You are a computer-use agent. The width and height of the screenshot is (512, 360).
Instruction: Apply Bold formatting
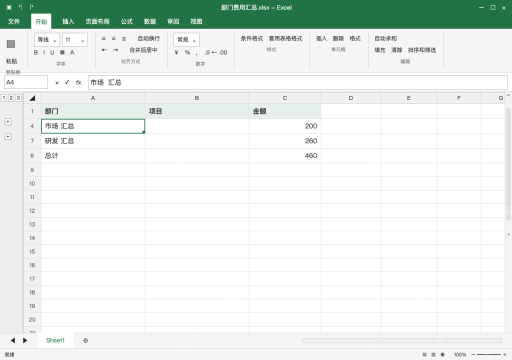click(36, 52)
